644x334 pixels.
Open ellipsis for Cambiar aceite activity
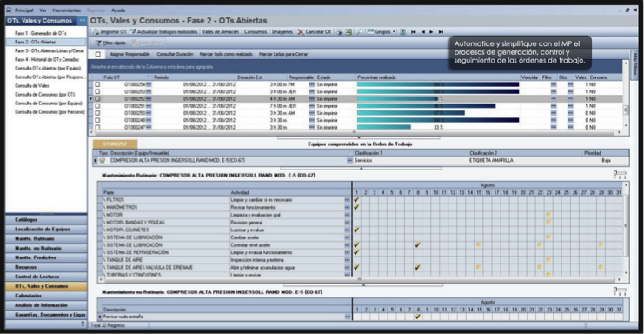[x=348, y=237]
